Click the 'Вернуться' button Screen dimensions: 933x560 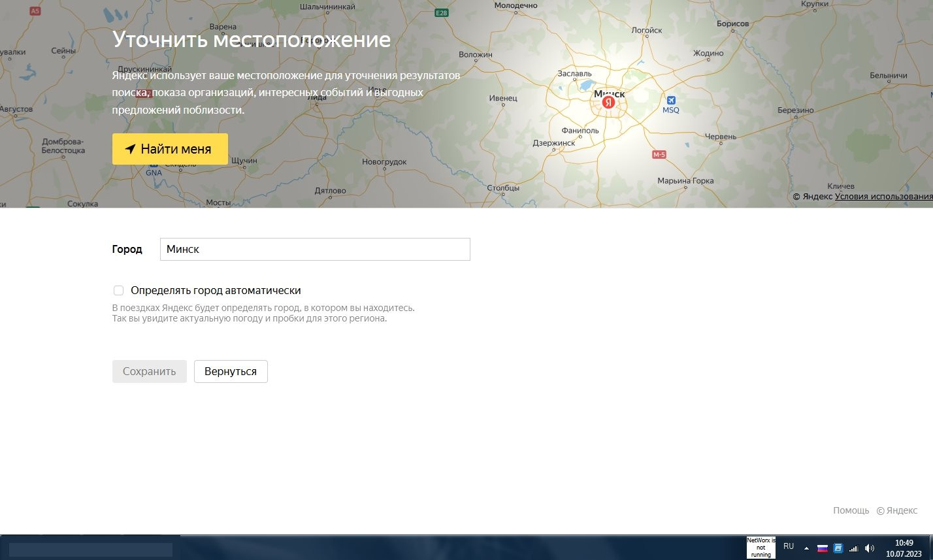(231, 371)
